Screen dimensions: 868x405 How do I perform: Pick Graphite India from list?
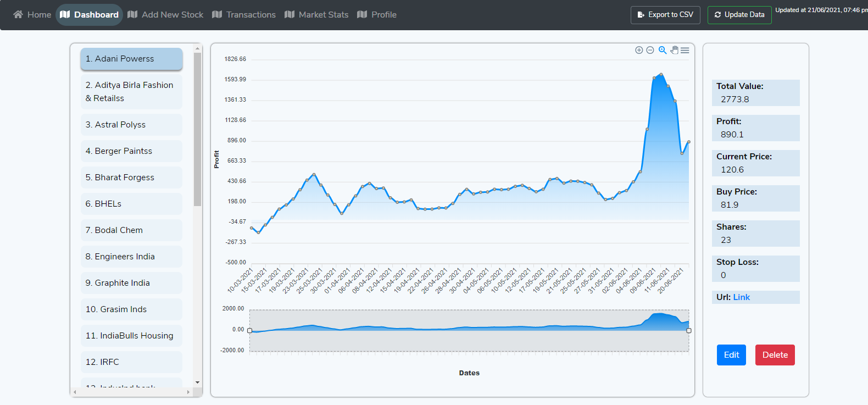click(x=131, y=283)
